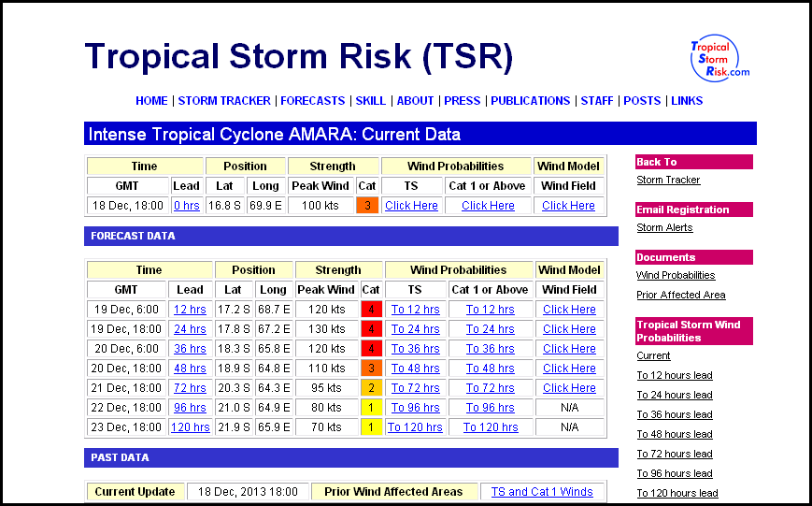Open Cat 1 or Above To 24 hrs link
This screenshot has height=506, width=812.
[490, 328]
